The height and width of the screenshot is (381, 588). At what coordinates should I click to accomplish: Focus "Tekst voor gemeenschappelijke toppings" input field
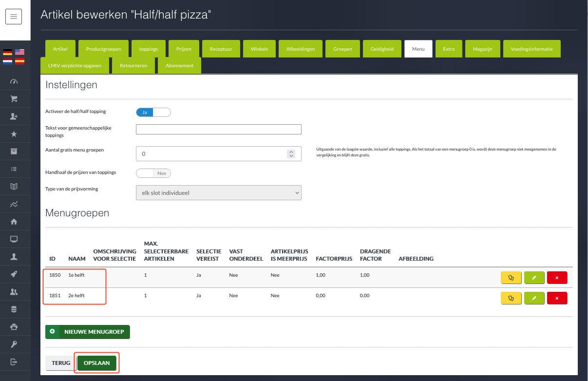coord(218,129)
